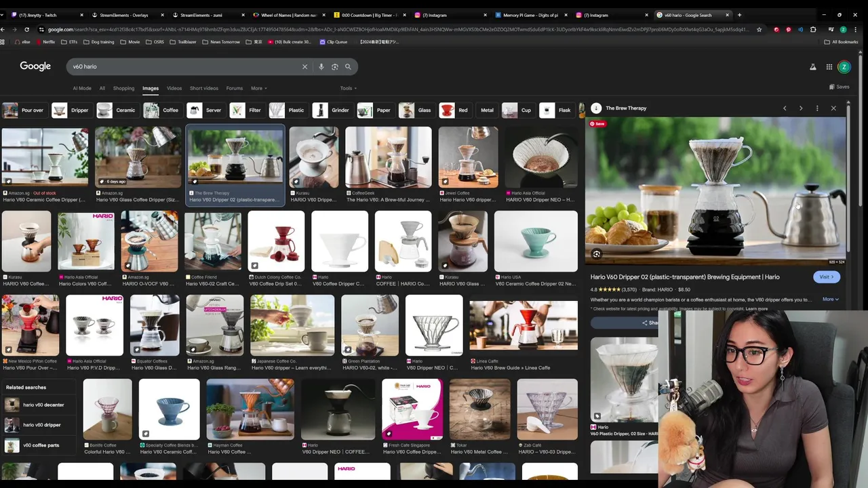Close the image preview panel

(x=833, y=108)
